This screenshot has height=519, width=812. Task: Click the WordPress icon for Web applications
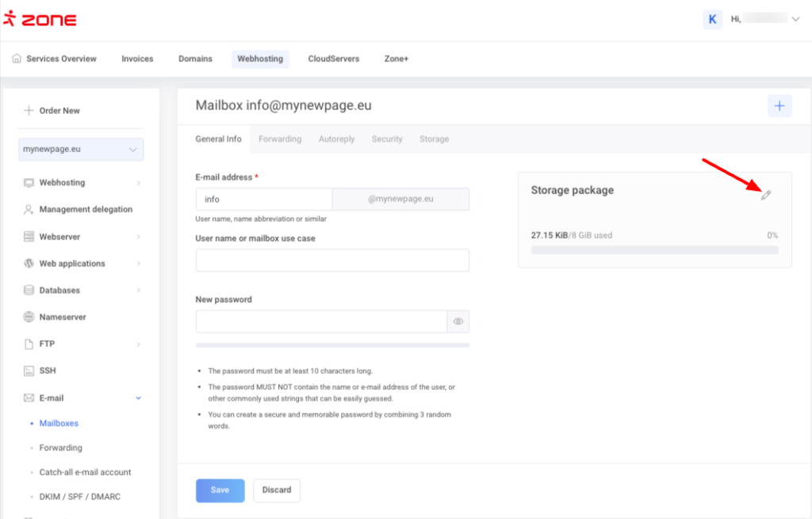tap(29, 263)
